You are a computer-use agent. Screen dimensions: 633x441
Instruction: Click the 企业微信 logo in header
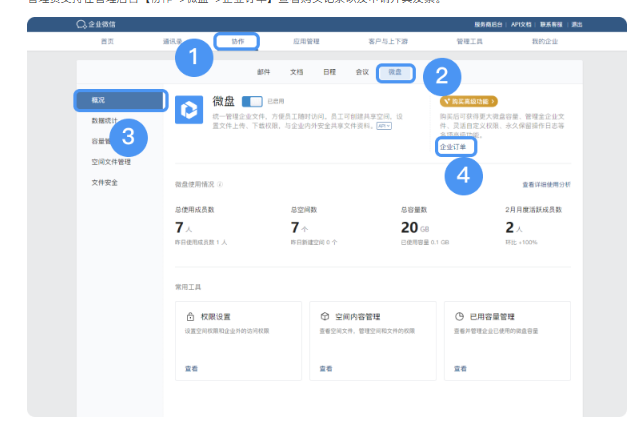point(95,24)
